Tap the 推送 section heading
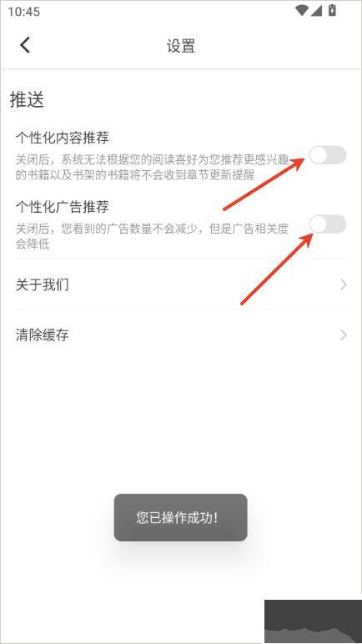The height and width of the screenshot is (644, 362). pos(27,100)
